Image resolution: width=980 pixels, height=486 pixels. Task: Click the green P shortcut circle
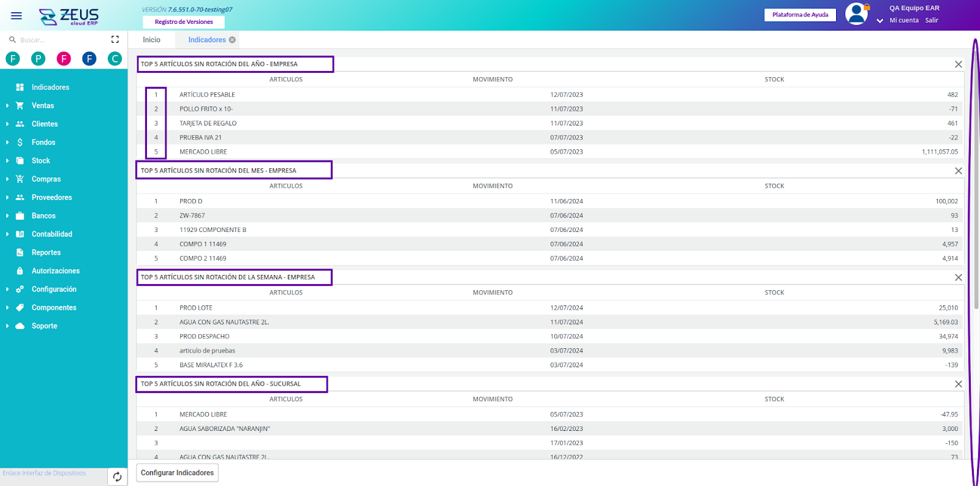pyautogui.click(x=38, y=59)
